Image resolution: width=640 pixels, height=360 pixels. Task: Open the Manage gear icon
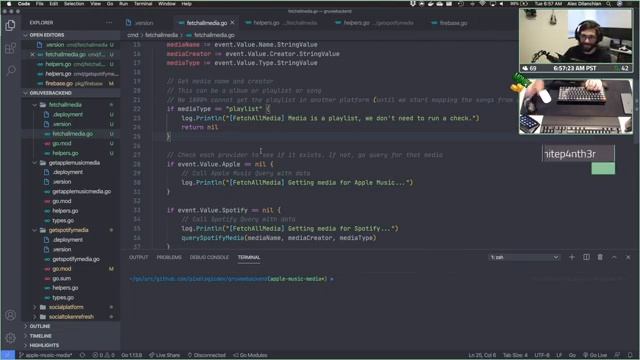click(10, 338)
